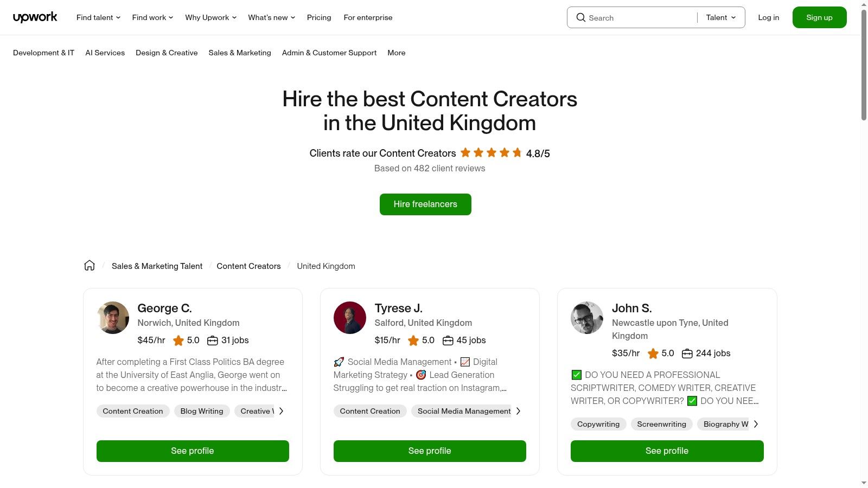Click the Content Creators breadcrumb link

click(x=248, y=266)
